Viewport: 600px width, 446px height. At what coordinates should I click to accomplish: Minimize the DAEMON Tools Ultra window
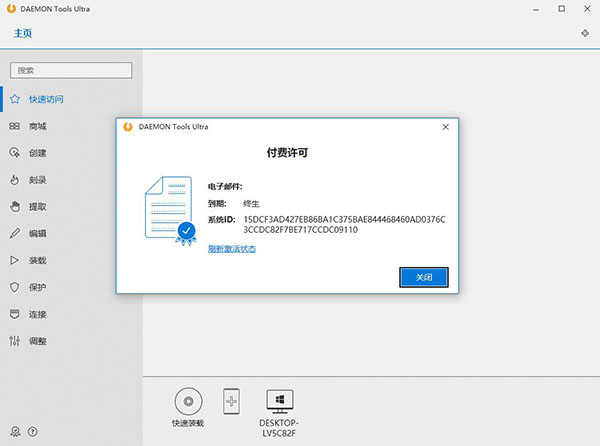pyautogui.click(x=536, y=9)
